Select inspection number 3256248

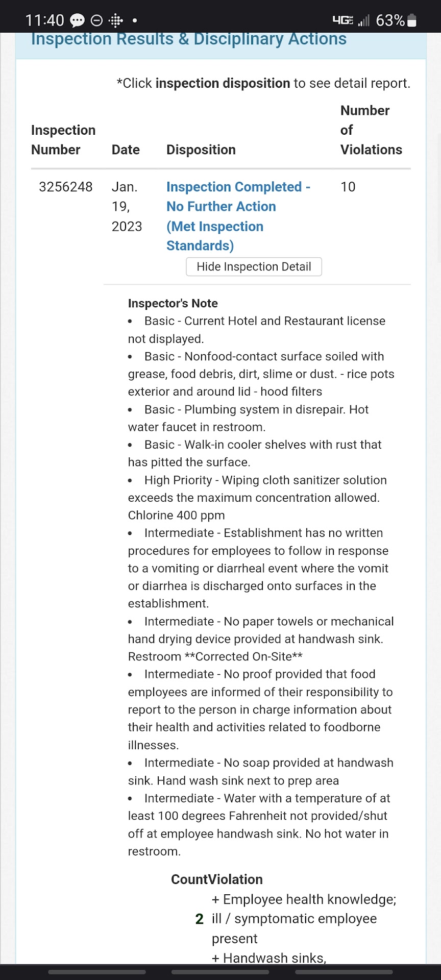[66, 187]
